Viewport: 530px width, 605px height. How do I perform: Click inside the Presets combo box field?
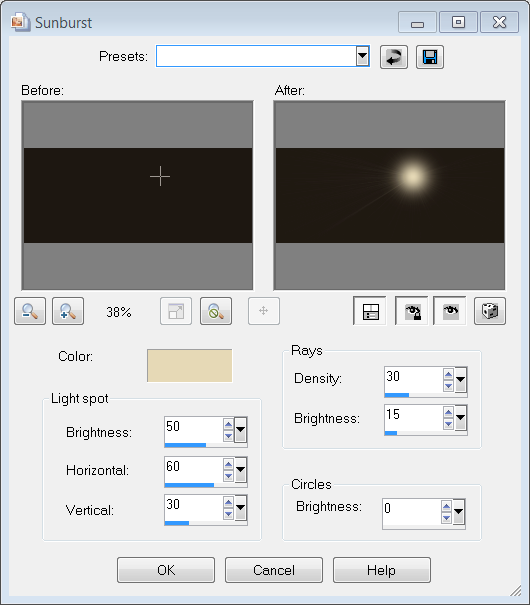[x=257, y=56]
